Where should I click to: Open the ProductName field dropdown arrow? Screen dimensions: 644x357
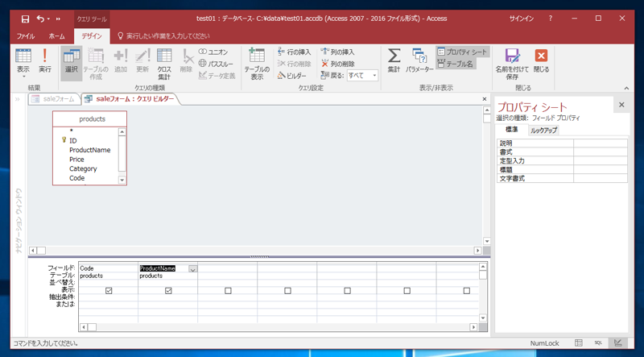click(192, 269)
